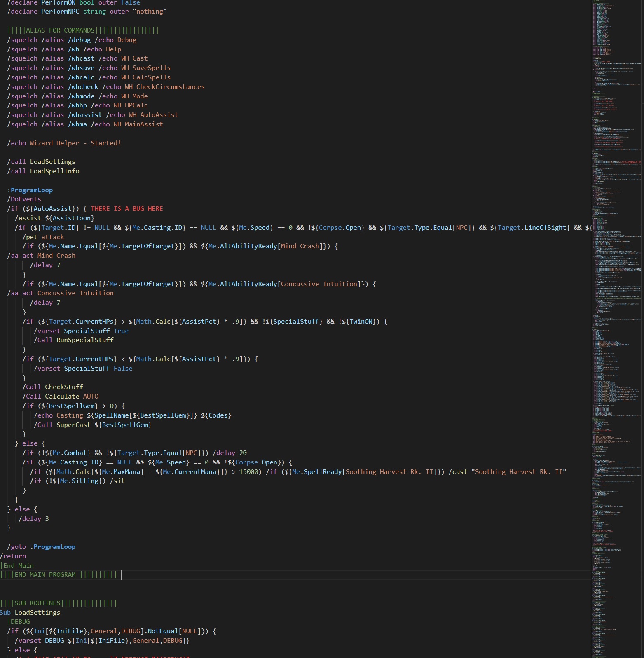Image resolution: width=644 pixels, height=658 pixels.
Task: Click the '/Call Calculate AUTO' line
Action: pos(60,397)
